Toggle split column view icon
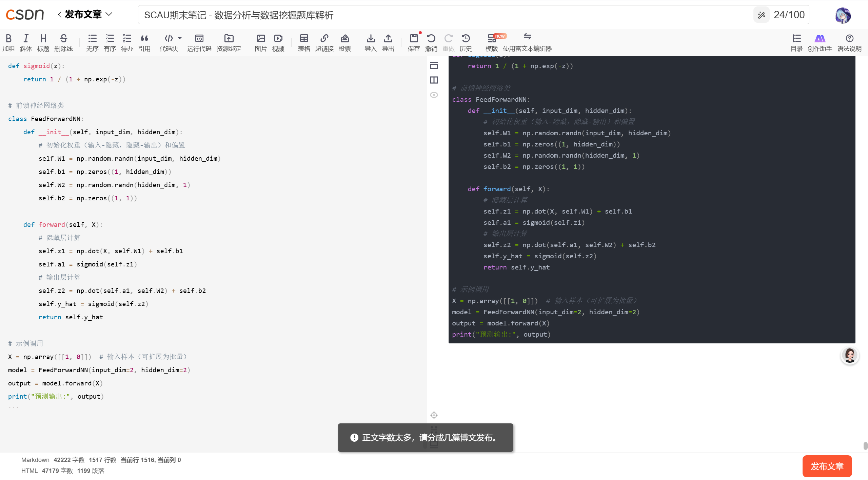The width and height of the screenshot is (868, 480). coord(434,80)
